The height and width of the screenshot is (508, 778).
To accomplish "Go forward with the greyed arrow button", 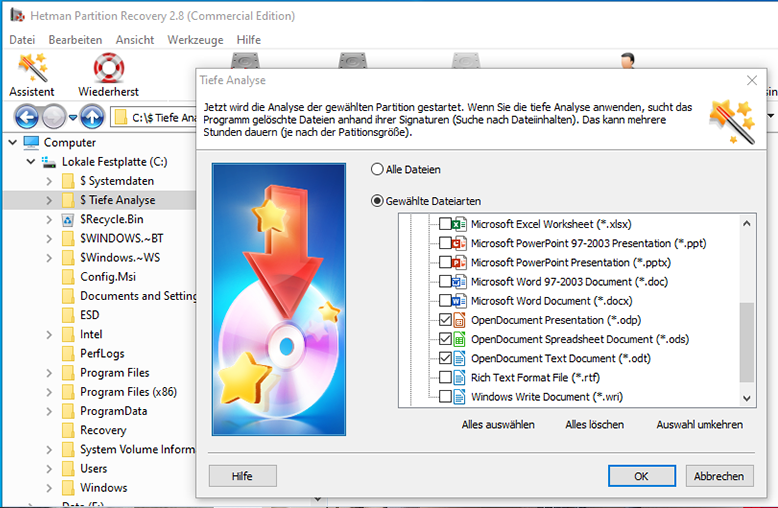I will pyautogui.click(x=54, y=118).
